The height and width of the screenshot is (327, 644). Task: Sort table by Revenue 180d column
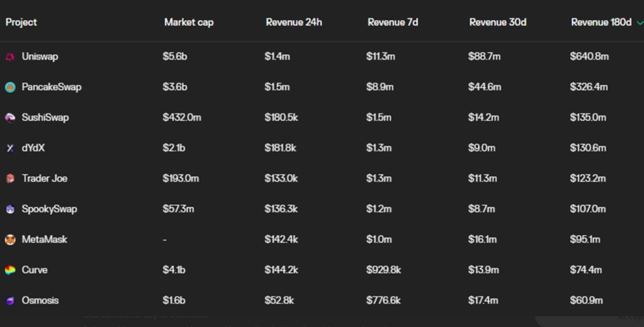tap(601, 23)
